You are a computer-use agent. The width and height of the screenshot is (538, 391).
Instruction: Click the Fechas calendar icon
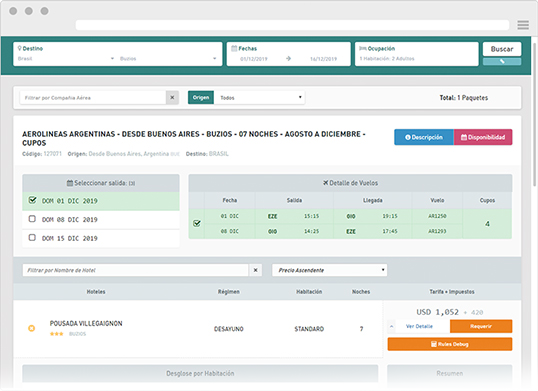234,48
